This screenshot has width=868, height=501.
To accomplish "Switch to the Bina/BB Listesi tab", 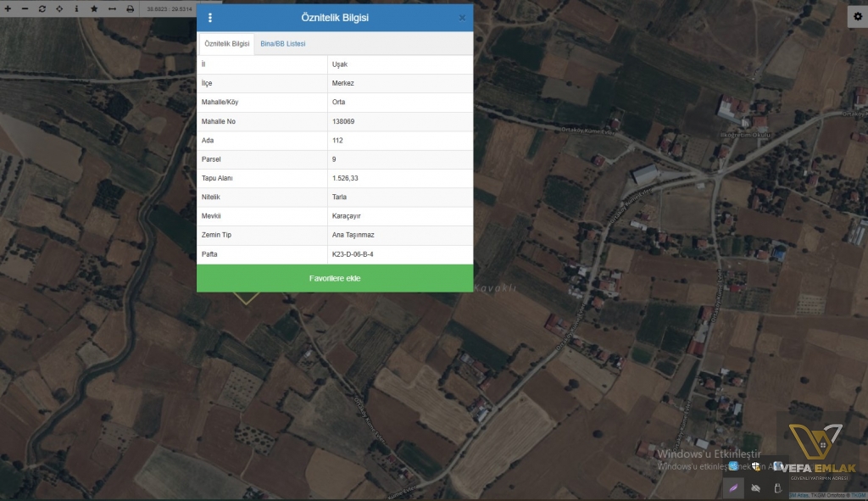I will (282, 43).
